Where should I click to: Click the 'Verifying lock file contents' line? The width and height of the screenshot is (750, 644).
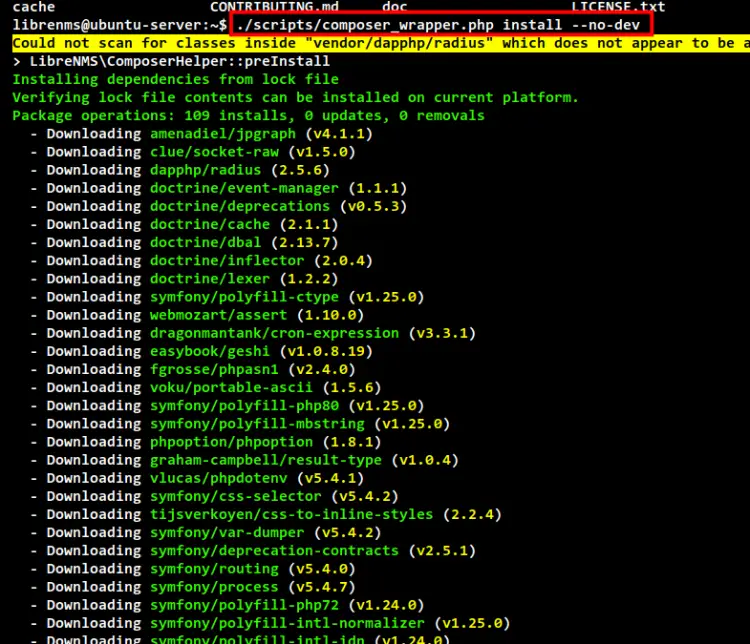tap(295, 97)
